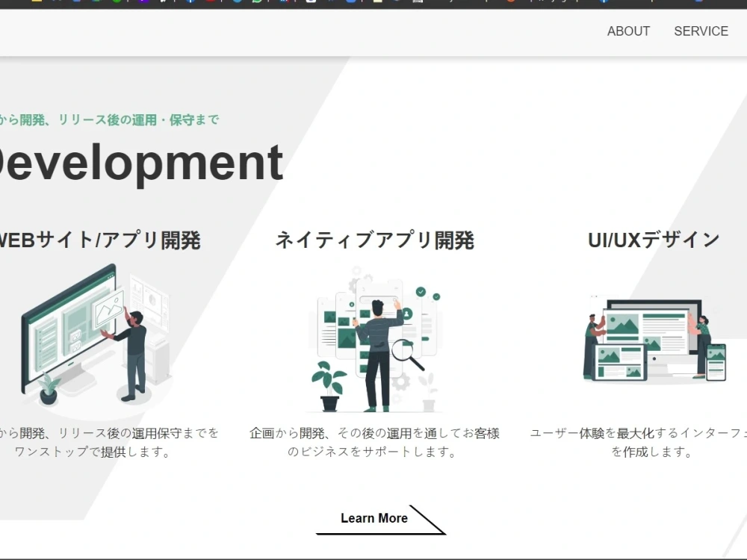Select the UI/UX devices illustration
Screen dimensions: 747x560
(x=655, y=340)
